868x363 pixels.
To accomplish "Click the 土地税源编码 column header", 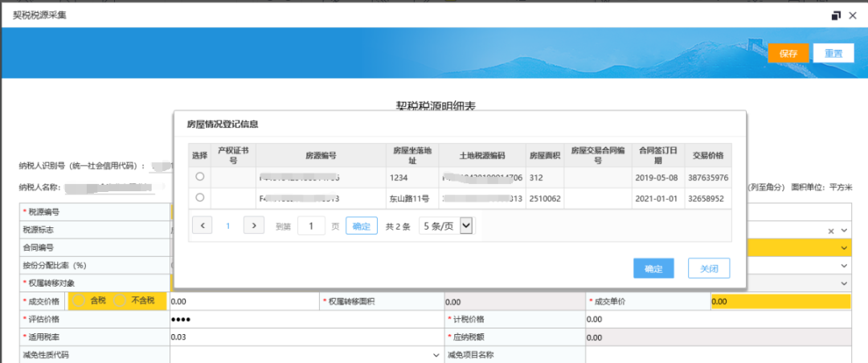I will click(x=482, y=156).
